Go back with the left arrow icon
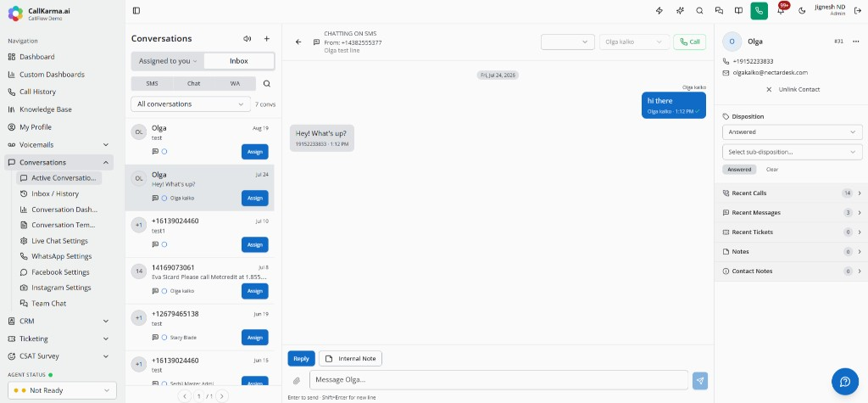The image size is (868, 403). point(298,42)
